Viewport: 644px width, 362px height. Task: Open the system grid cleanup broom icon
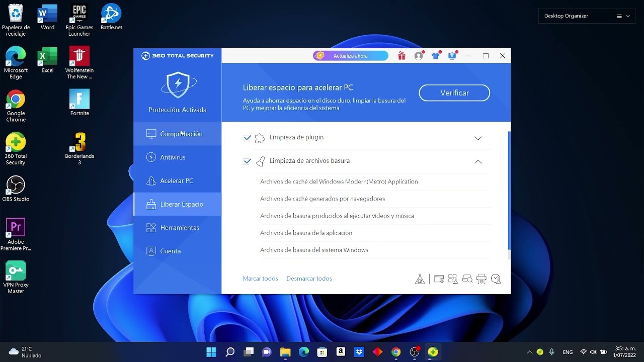pyautogui.click(x=453, y=279)
